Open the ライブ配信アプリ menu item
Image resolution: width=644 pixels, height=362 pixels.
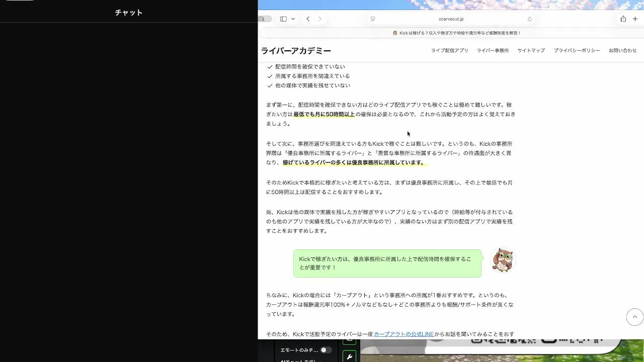click(x=449, y=51)
